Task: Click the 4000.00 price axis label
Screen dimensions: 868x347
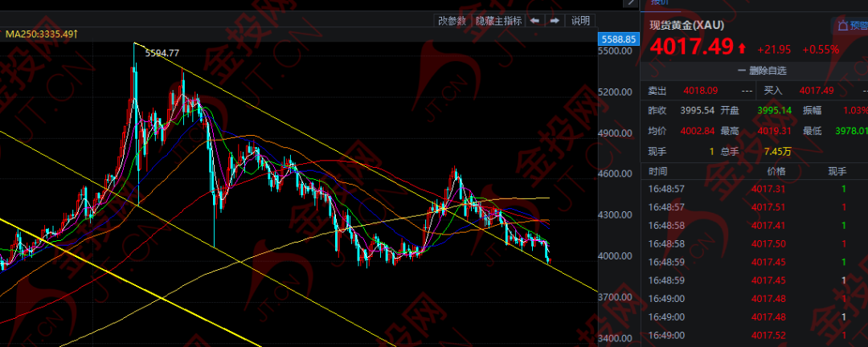Action: 616,255
